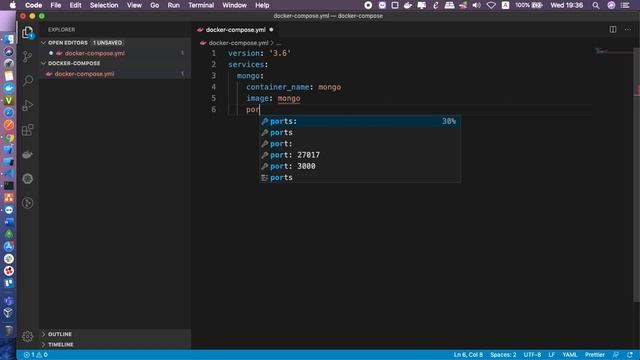Click the volume menu bar icon
Image resolution: width=640 pixels, height=360 pixels.
pyautogui.click(x=476, y=5)
